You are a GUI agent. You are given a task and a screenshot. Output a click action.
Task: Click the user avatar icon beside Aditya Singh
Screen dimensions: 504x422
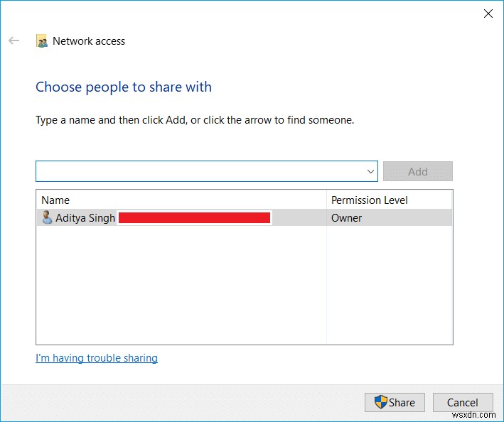pos(47,217)
